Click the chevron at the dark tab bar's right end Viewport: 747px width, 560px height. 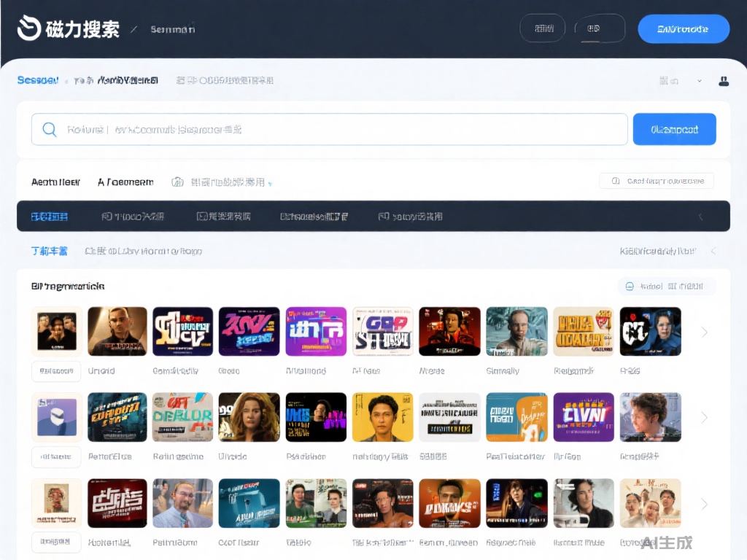pyautogui.click(x=701, y=217)
